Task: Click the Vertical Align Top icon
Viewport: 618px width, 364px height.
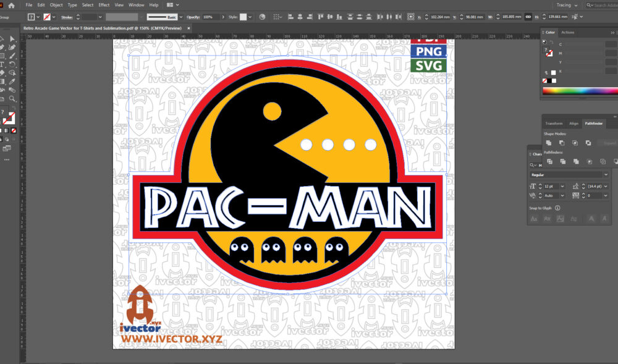Action: [320, 17]
